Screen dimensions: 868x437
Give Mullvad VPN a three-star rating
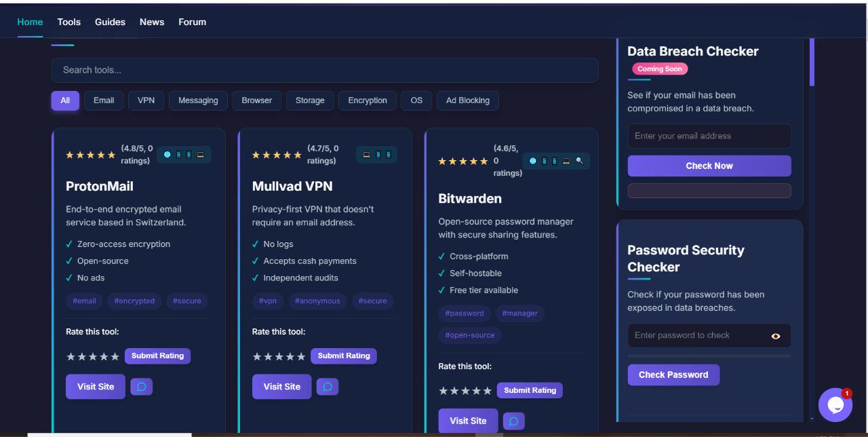[279, 356]
